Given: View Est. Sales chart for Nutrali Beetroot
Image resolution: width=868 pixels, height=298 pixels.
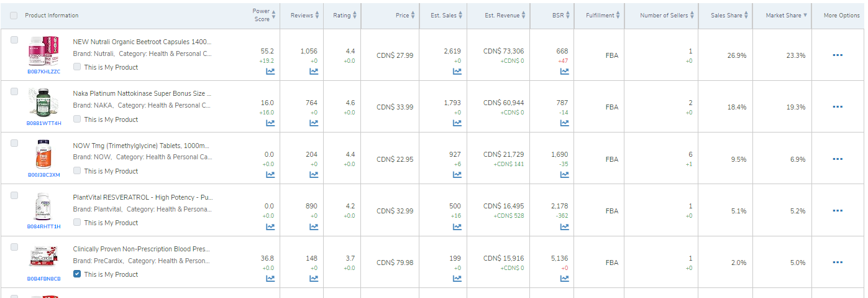Looking at the screenshot, I should pyautogui.click(x=457, y=72).
